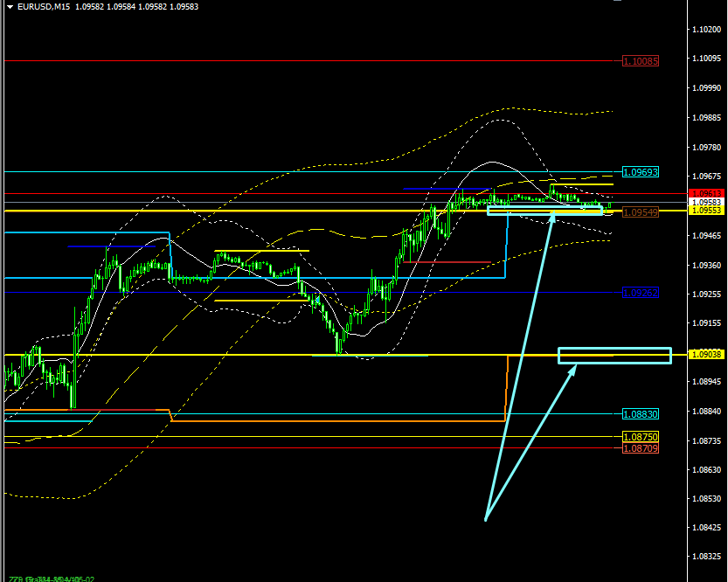The height and width of the screenshot is (582, 728).
Task: Select the 1.10085 price level label
Action: pos(641,61)
